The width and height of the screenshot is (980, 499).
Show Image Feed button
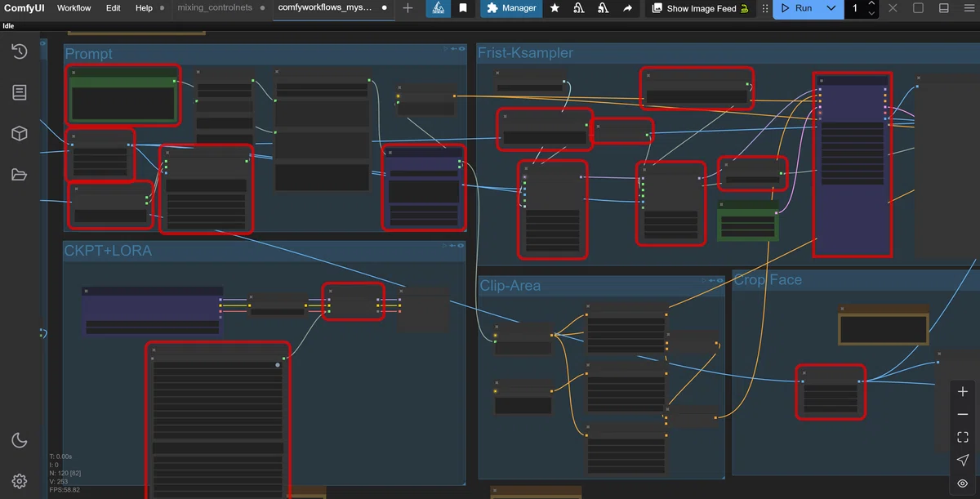pos(700,8)
